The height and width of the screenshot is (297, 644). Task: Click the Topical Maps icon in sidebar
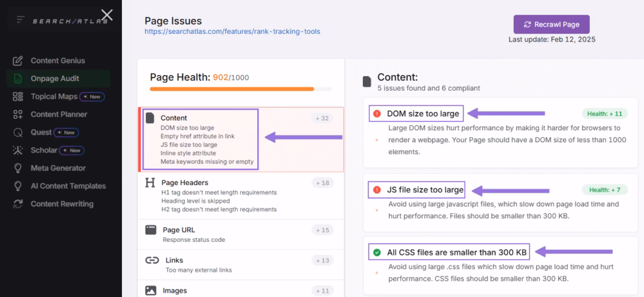[19, 97]
